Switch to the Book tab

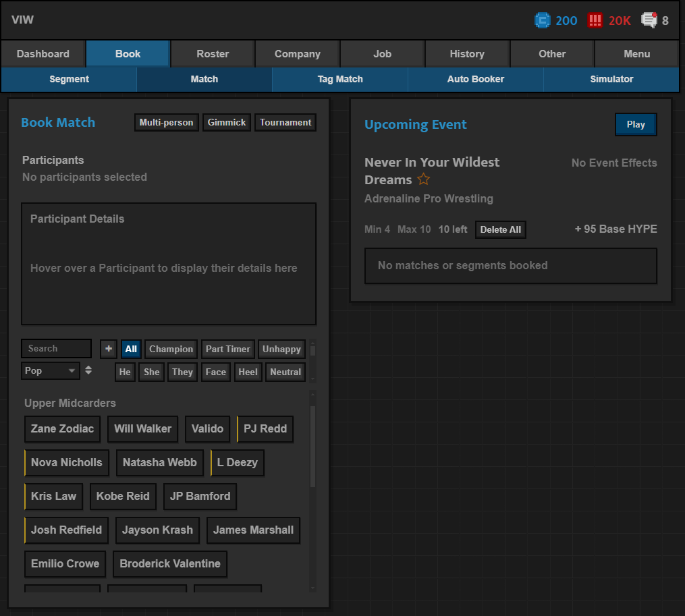pyautogui.click(x=128, y=54)
